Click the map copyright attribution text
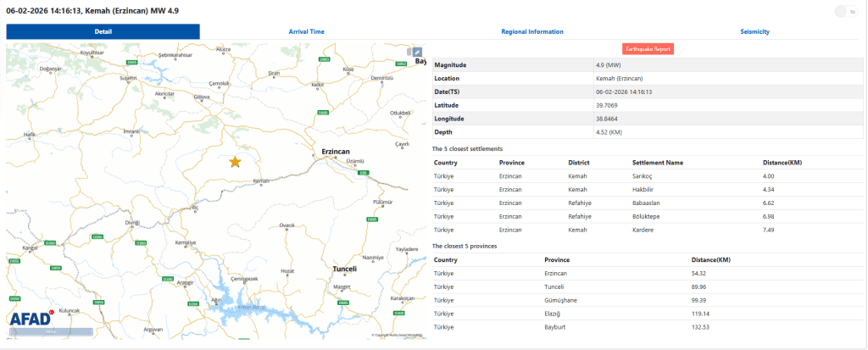The width and height of the screenshot is (868, 350). 397,335
